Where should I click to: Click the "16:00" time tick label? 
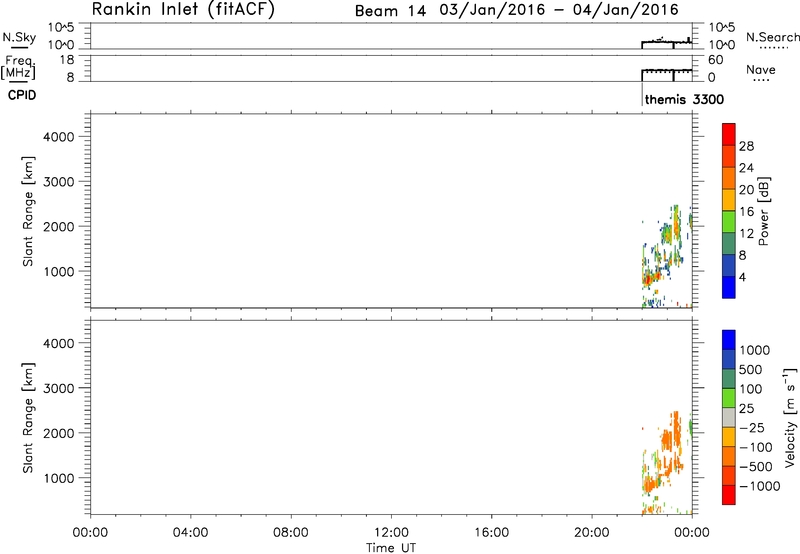491,533
